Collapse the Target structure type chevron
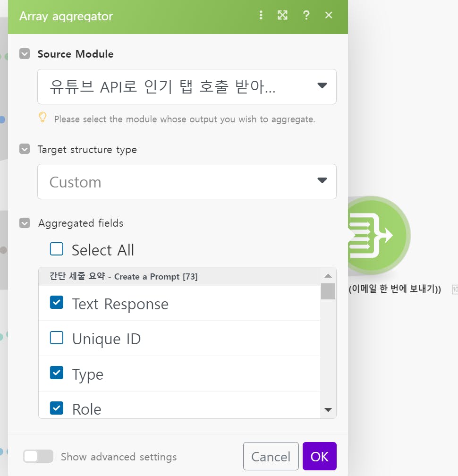The image size is (458, 476). click(x=25, y=149)
